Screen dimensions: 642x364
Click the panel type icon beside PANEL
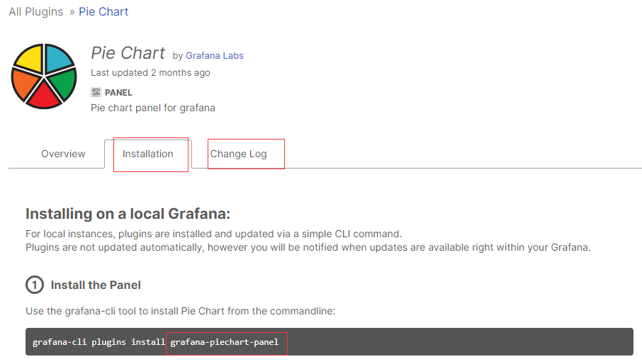(96, 93)
